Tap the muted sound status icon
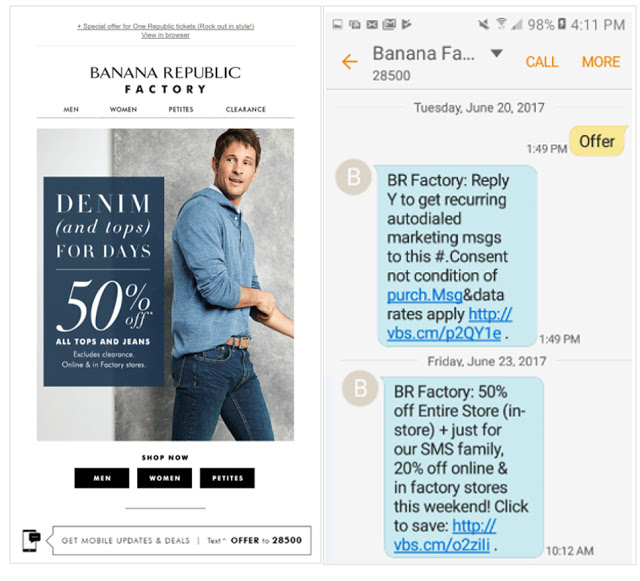This screenshot has width=640, height=581. pos(484,24)
